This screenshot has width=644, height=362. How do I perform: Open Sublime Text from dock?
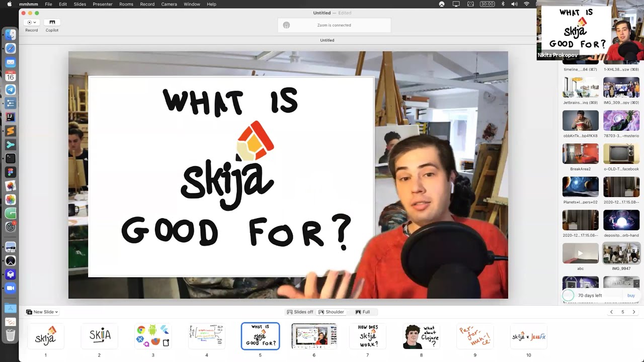coord(11,131)
